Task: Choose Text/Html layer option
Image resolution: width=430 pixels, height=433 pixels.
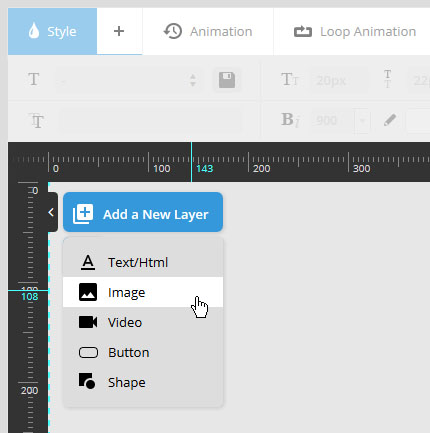Action: tap(143, 262)
